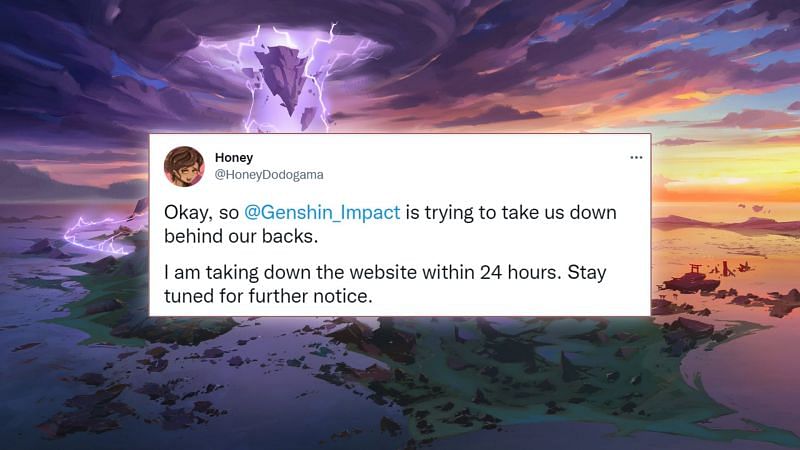Click the words 'Okay, so' in tweet
Viewport: 800px width, 450px height.
coord(201,213)
